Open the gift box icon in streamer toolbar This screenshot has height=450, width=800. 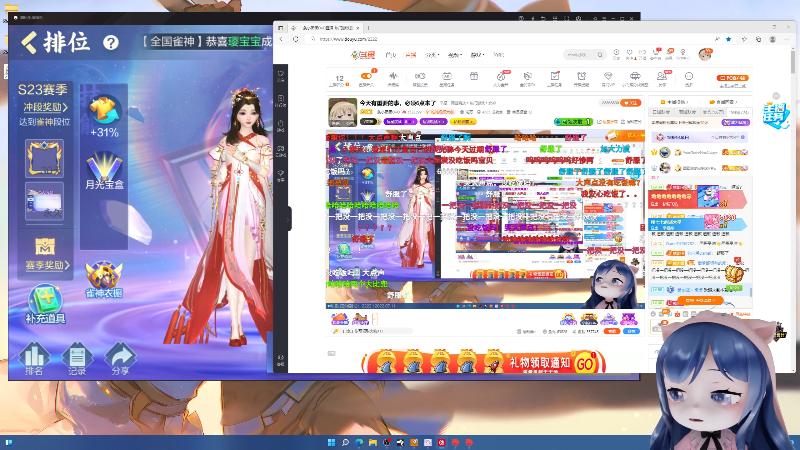pyautogui.click(x=474, y=78)
